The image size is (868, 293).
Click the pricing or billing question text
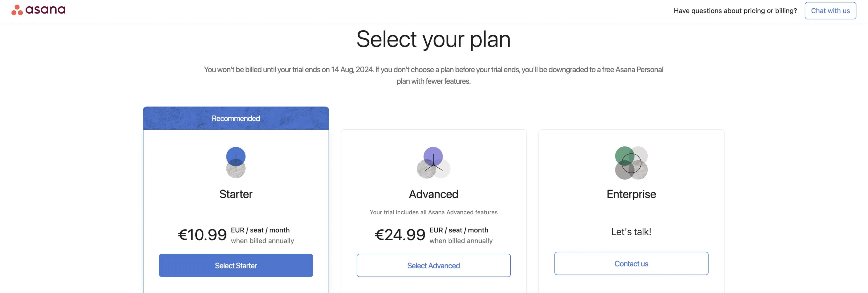735,10
